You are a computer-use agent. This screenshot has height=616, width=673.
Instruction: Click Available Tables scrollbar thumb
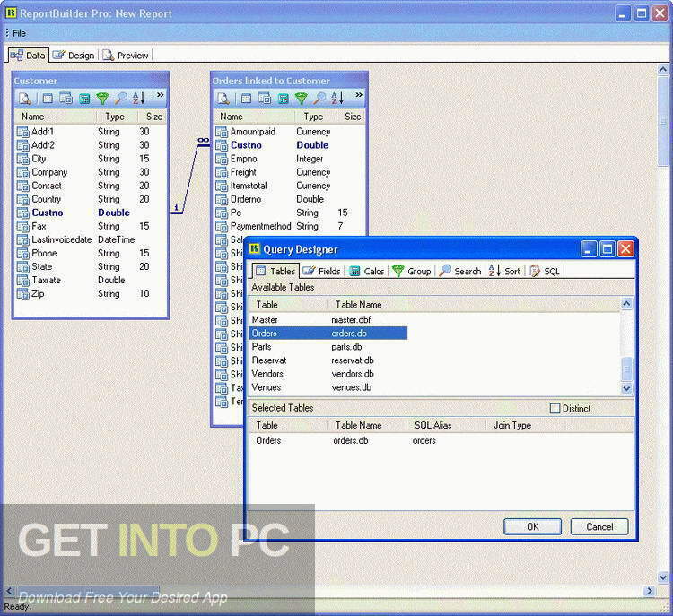click(626, 369)
